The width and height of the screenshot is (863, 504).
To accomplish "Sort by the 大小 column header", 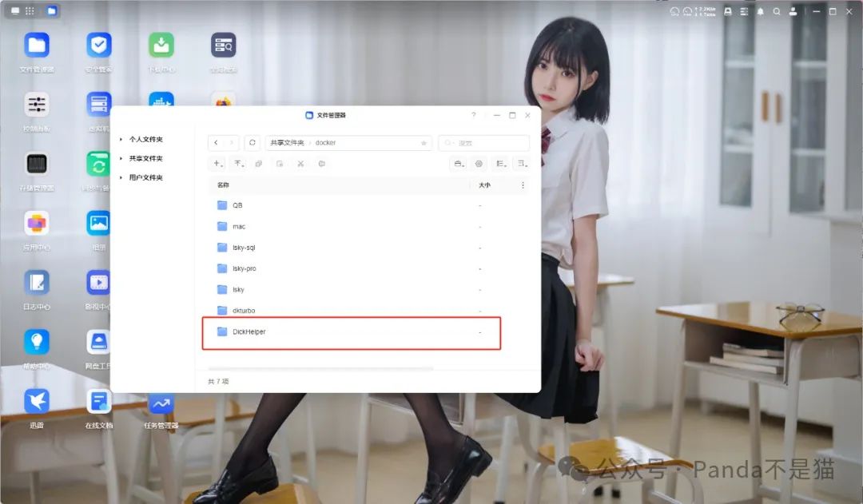I will pyautogui.click(x=484, y=185).
